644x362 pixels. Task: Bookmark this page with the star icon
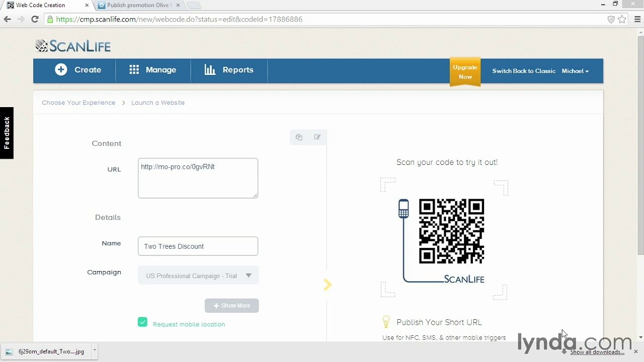[x=622, y=19]
